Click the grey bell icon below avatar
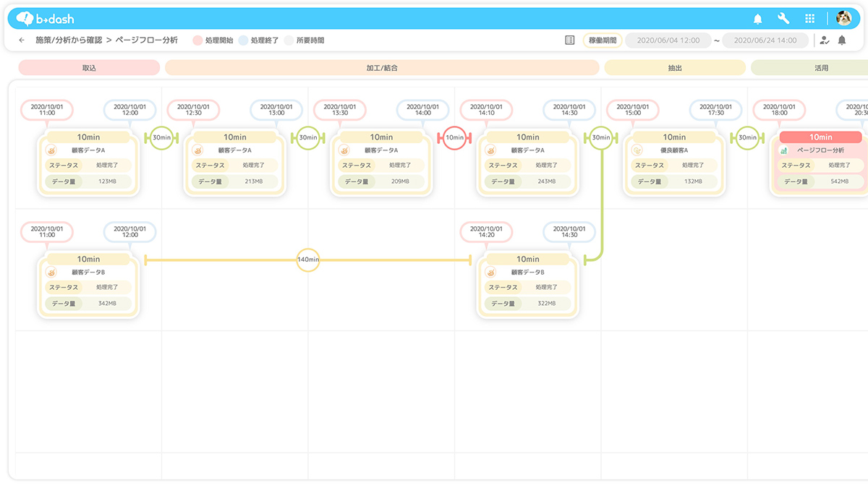Screen dimensions: 868x488 tap(842, 40)
